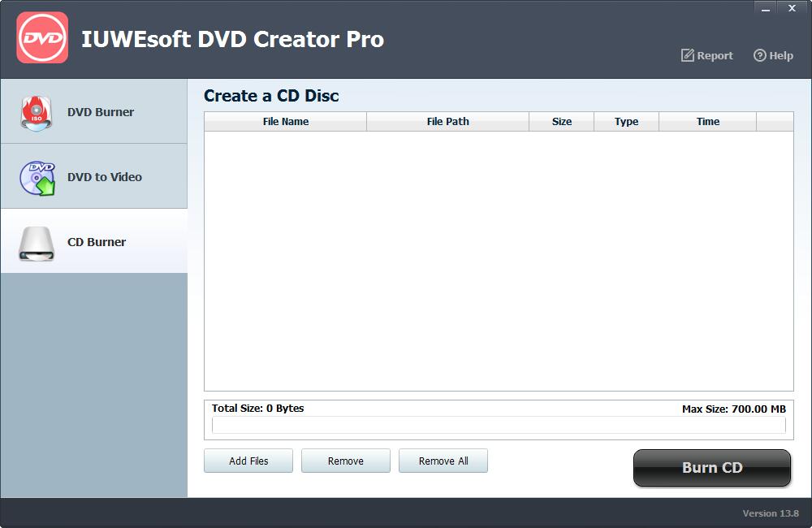812x528 pixels.
Task: Click the CD Burner drive icon
Action: click(37, 243)
